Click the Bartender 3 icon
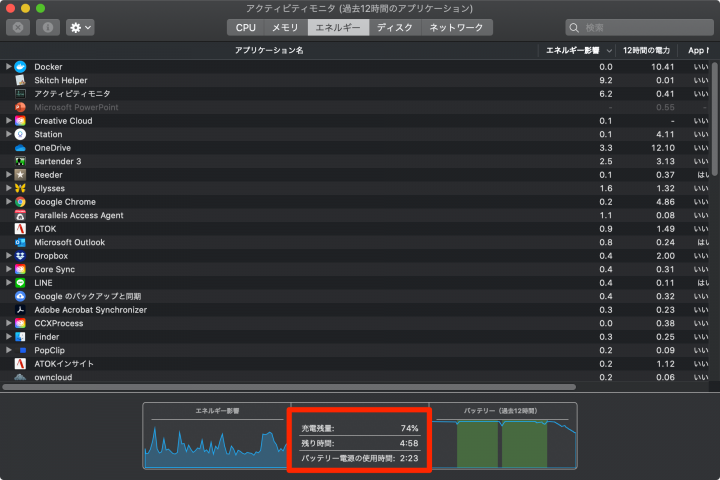Screen dimensions: 720x480 coord(20,161)
